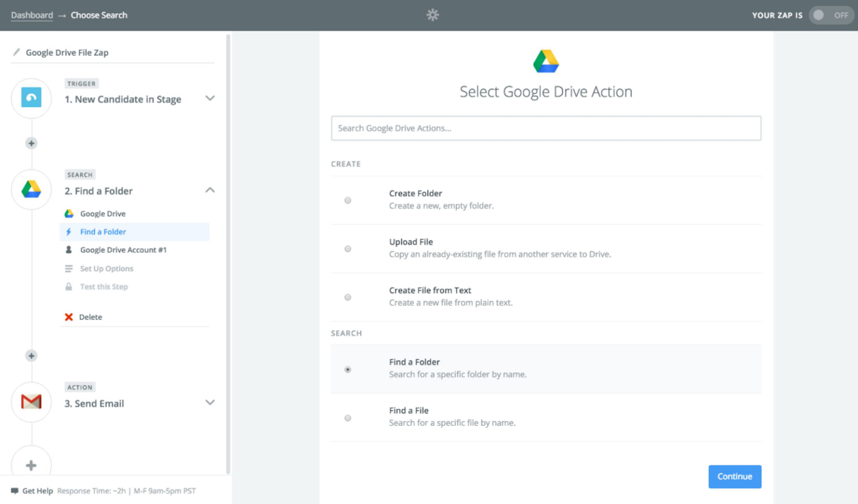The height and width of the screenshot is (504, 858).
Task: Click the Search Google Drive Actions field
Action: click(x=546, y=128)
